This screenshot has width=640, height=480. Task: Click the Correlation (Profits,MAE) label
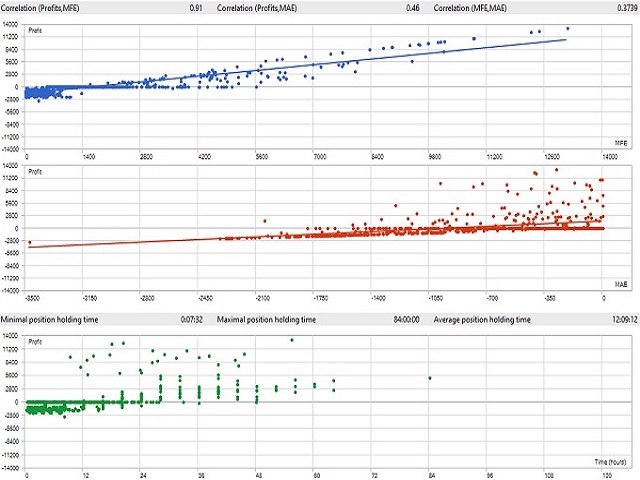pos(261,7)
